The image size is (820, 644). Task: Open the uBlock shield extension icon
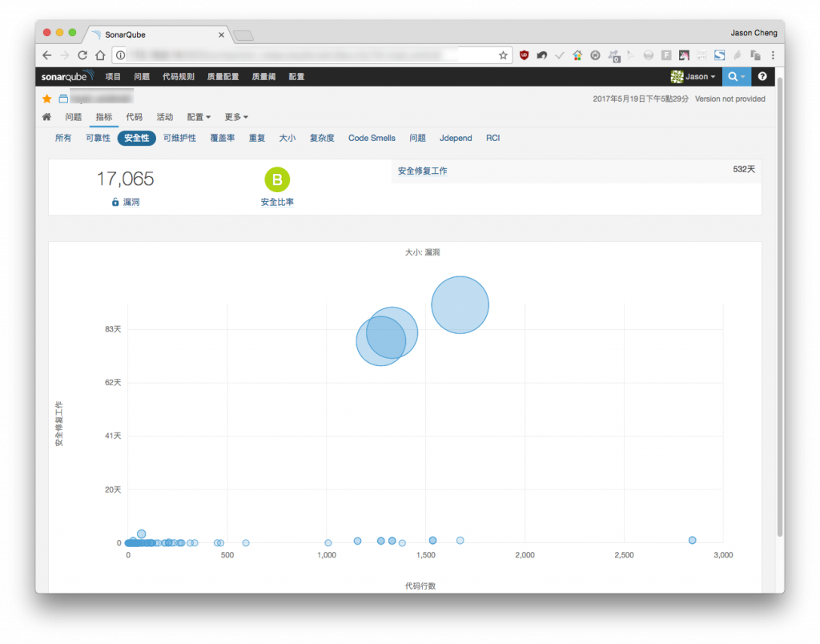point(524,55)
